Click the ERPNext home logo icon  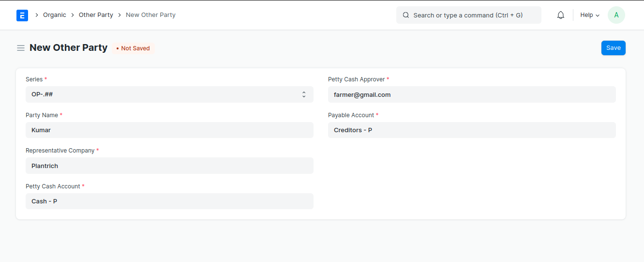[x=22, y=15]
